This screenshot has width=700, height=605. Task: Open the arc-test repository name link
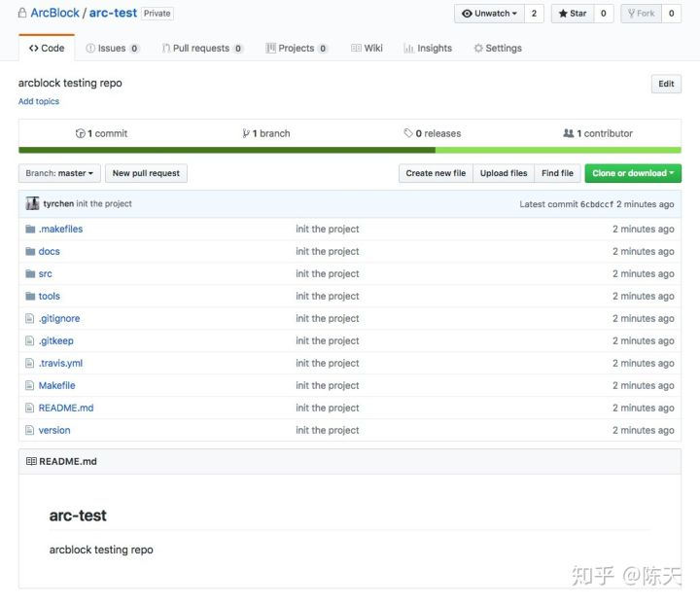(x=113, y=13)
